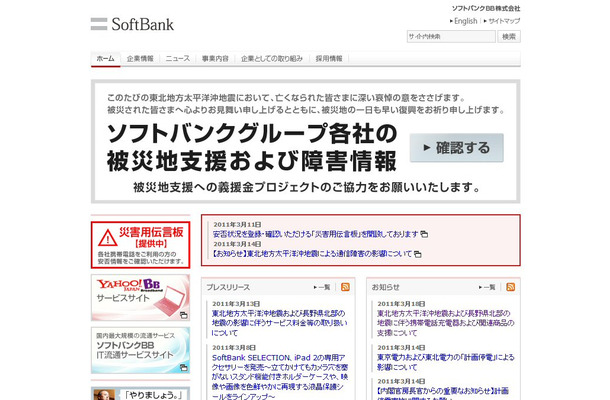Open the 採用情報 tab
This screenshot has width=610, height=400.
[329, 59]
